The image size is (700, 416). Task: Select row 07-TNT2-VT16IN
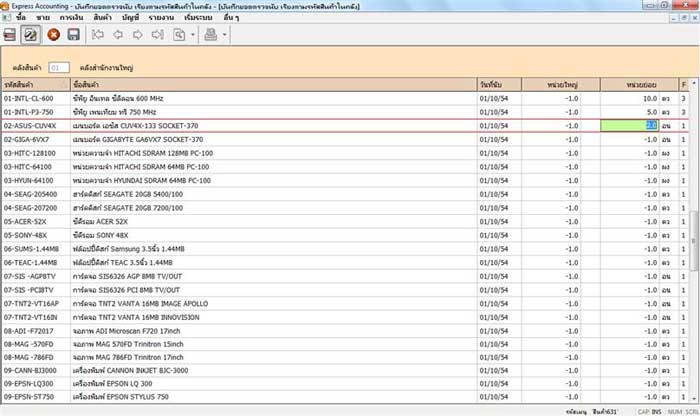[345, 317]
